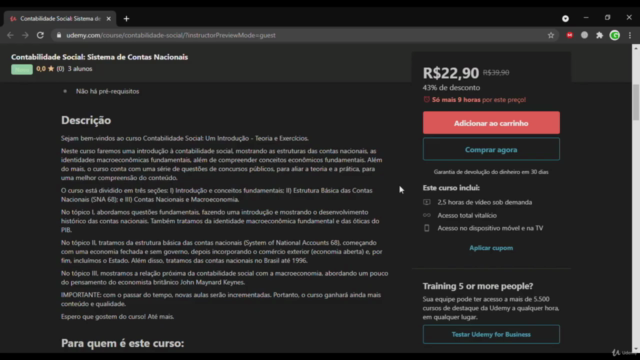Image resolution: width=640 pixels, height=360 pixels.
Task: Click 'Para quem é este curso:' heading
Action: 122,343
